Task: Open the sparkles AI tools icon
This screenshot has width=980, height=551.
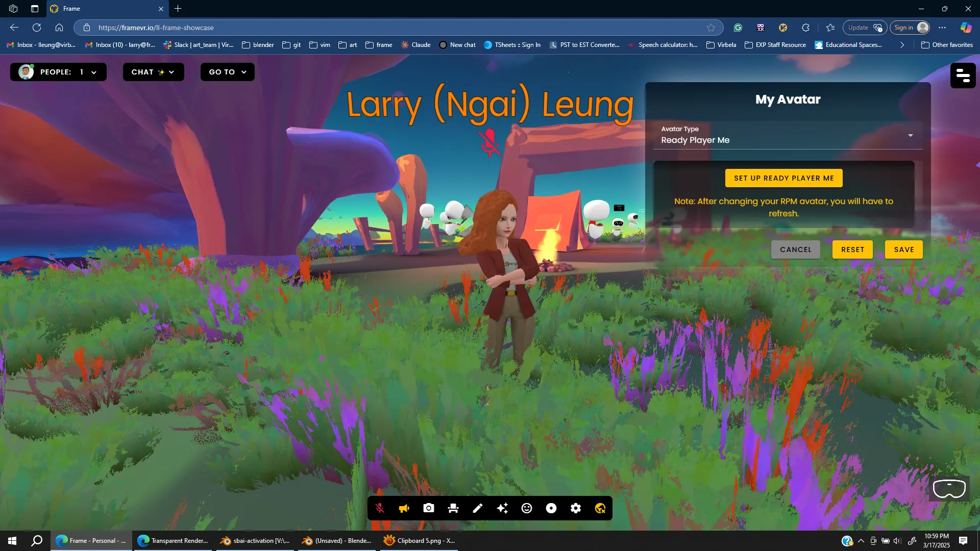Action: point(502,508)
